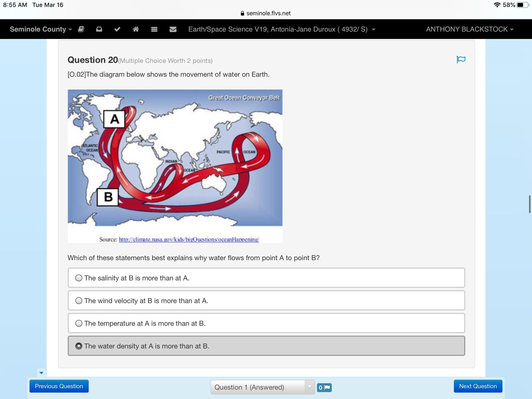This screenshot has width=532, height=399.
Task: Choose the wind velocity answer option
Action: (79, 301)
